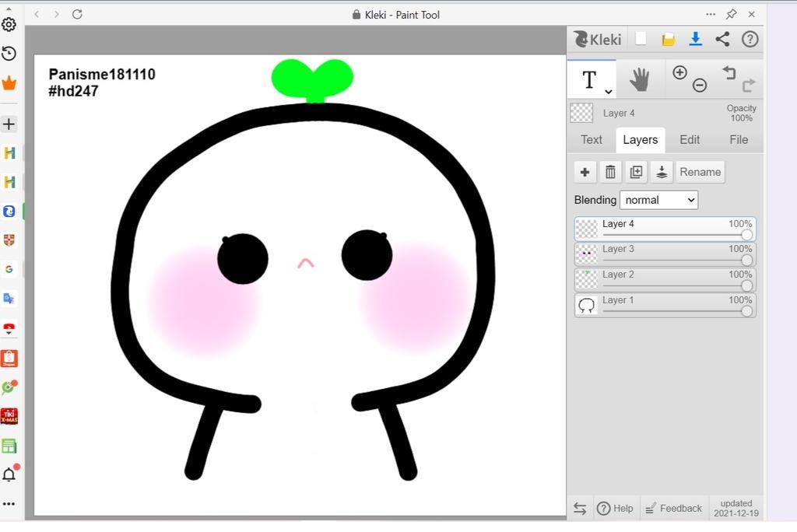This screenshot has height=532, width=797.
Task: Select Layer 2 in the layer list
Action: point(665,280)
